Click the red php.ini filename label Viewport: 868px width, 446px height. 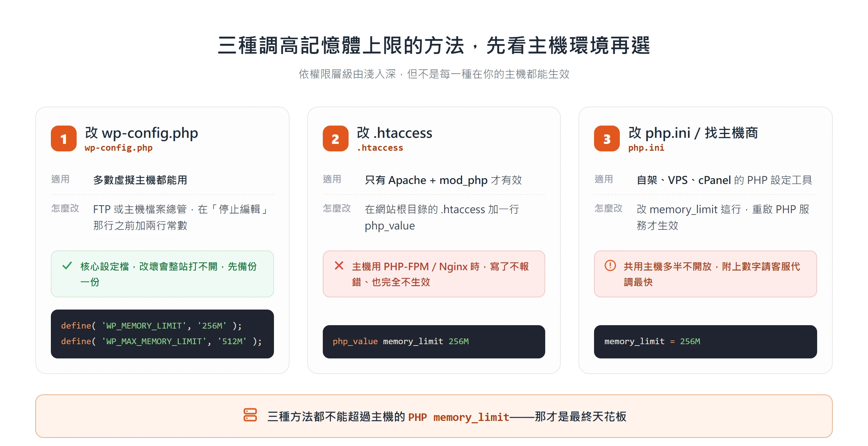pyautogui.click(x=646, y=148)
